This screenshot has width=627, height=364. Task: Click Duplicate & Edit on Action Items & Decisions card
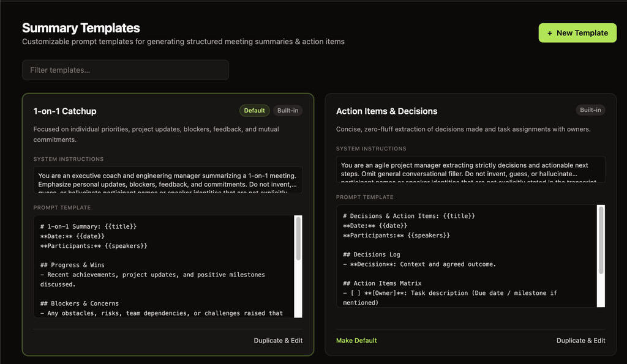coord(580,340)
